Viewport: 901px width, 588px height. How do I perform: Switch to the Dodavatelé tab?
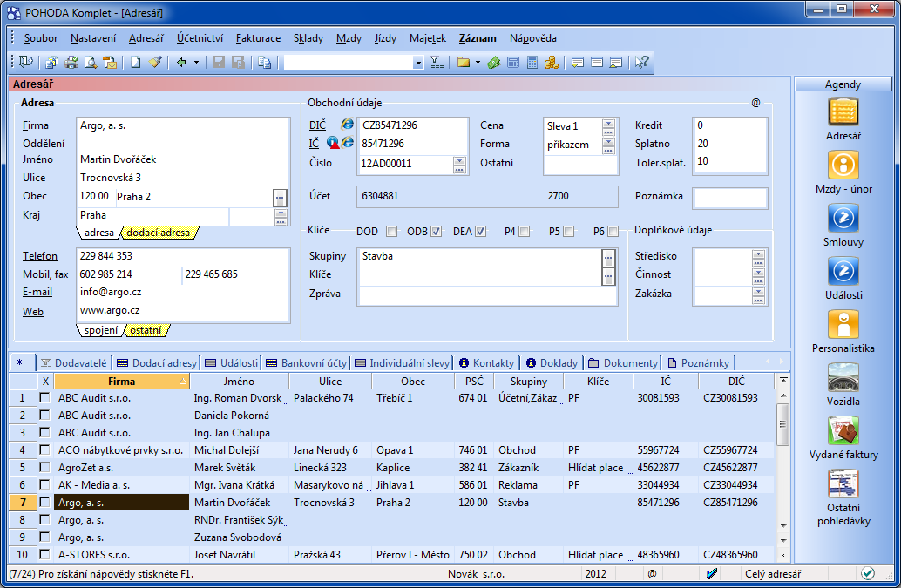click(x=74, y=363)
